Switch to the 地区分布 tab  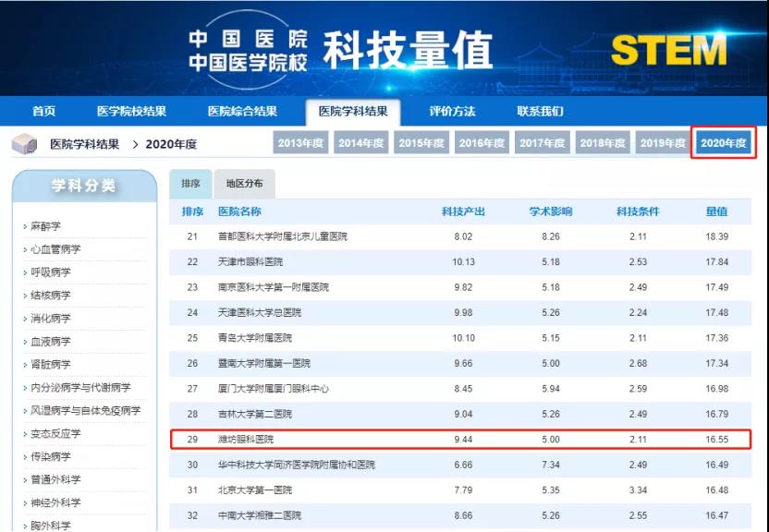tap(244, 184)
